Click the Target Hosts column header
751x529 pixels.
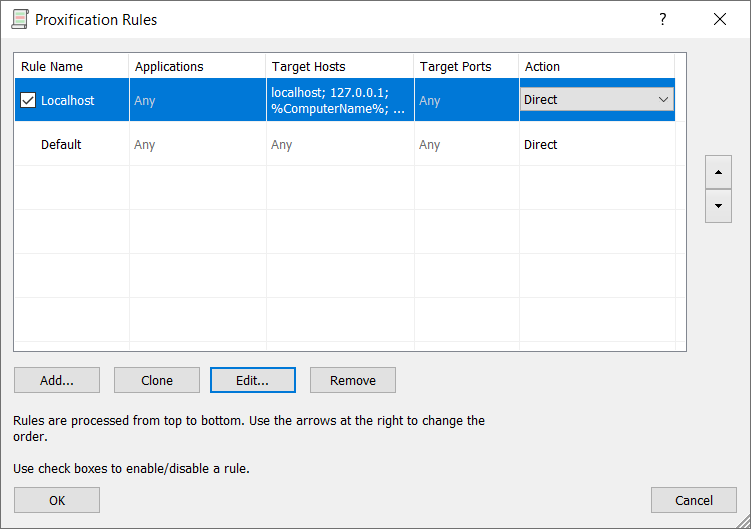[340, 66]
